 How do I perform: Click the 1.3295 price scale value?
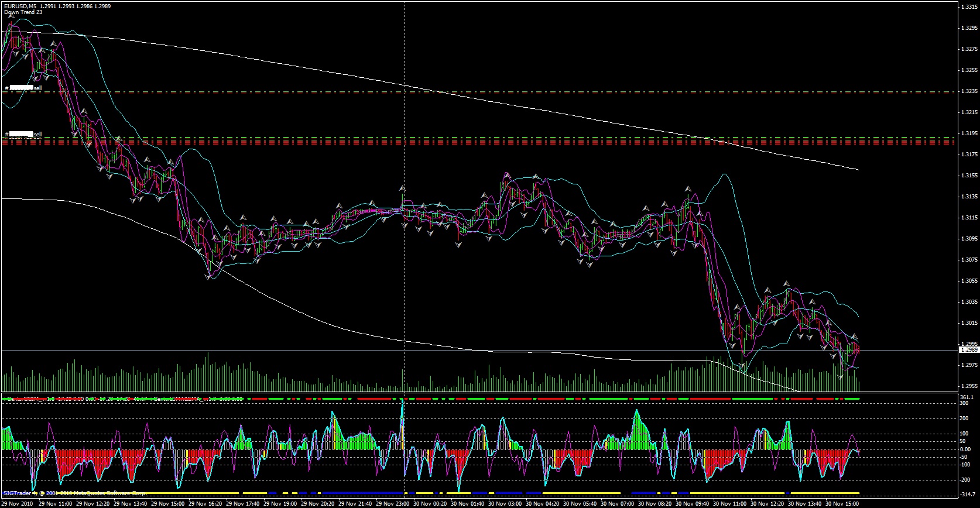point(969,28)
